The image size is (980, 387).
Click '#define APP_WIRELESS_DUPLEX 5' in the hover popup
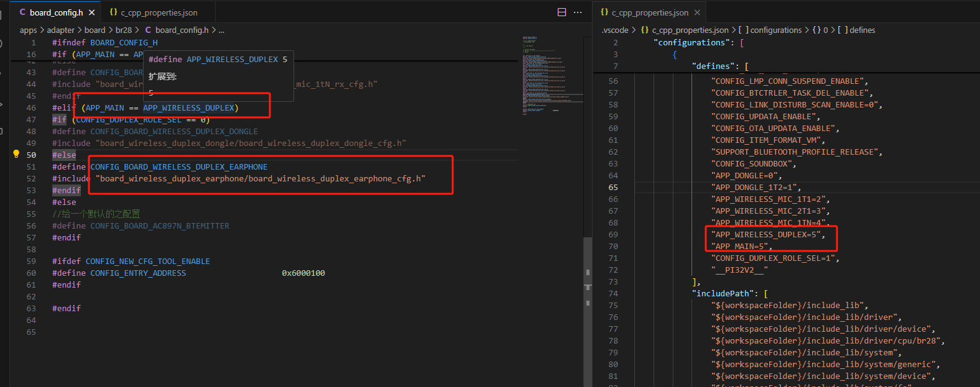[x=218, y=60]
